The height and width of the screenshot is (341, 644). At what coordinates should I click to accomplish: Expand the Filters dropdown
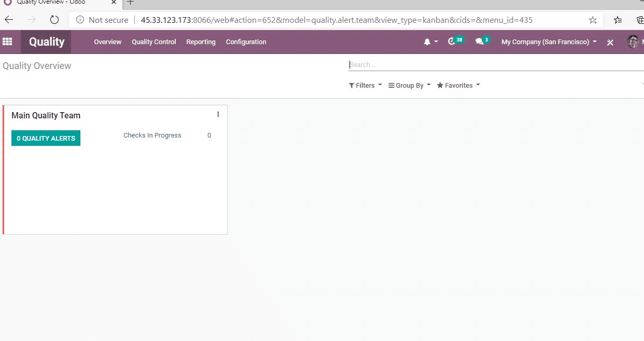click(x=366, y=85)
